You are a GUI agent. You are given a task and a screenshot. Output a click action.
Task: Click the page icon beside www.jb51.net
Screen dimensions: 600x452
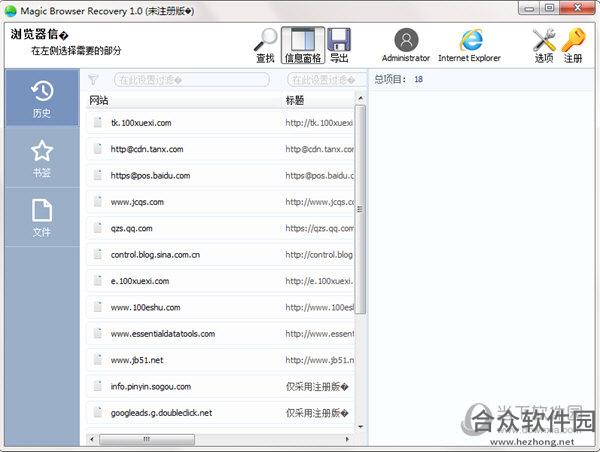click(98, 360)
